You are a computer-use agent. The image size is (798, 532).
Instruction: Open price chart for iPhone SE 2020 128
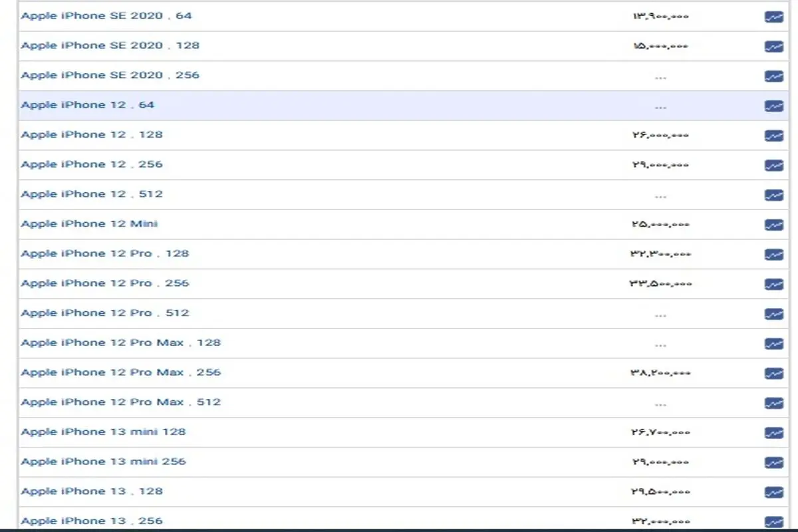[773, 47]
